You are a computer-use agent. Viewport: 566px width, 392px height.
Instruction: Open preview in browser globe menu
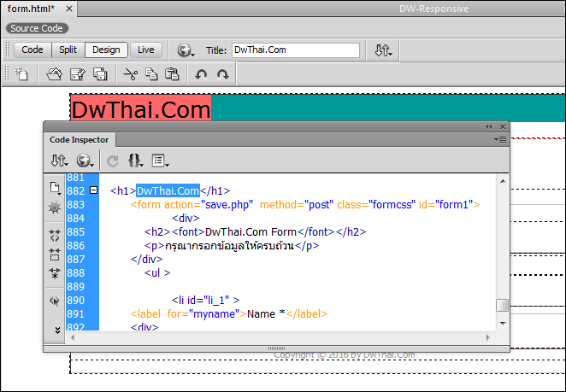(186, 50)
